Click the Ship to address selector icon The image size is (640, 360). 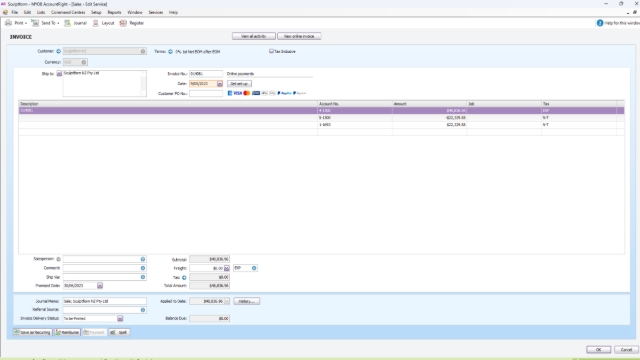coord(59,73)
